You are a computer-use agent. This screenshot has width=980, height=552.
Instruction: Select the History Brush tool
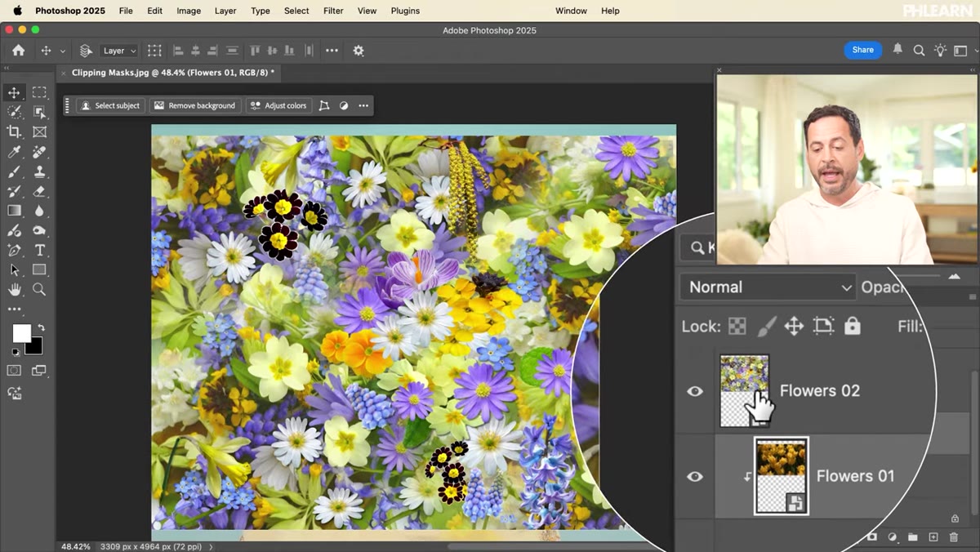tap(14, 191)
